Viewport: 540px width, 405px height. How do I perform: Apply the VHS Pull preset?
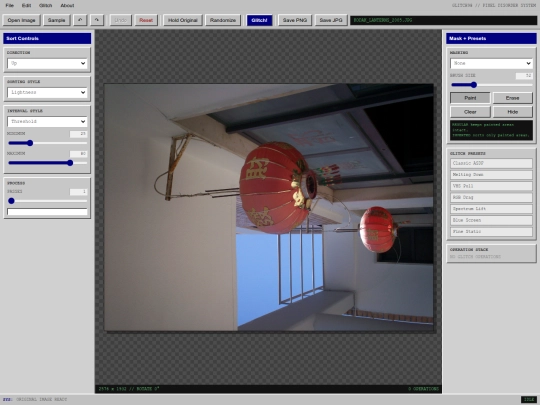491,186
